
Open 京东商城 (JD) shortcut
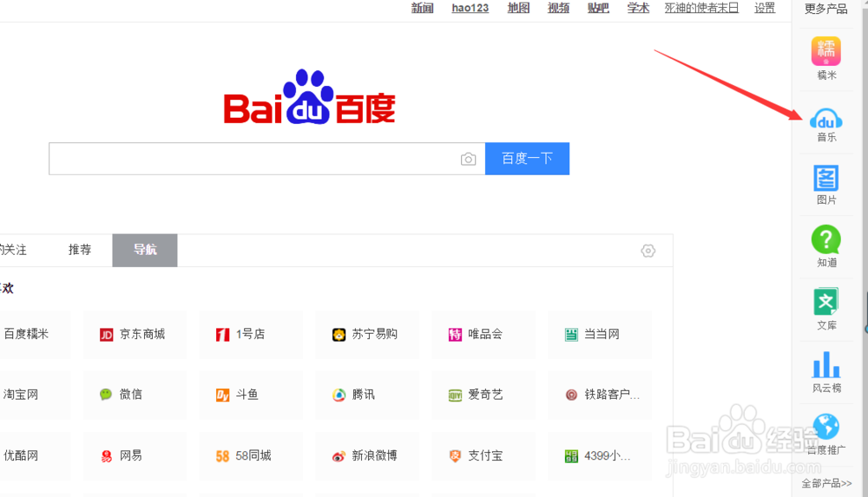click(135, 334)
